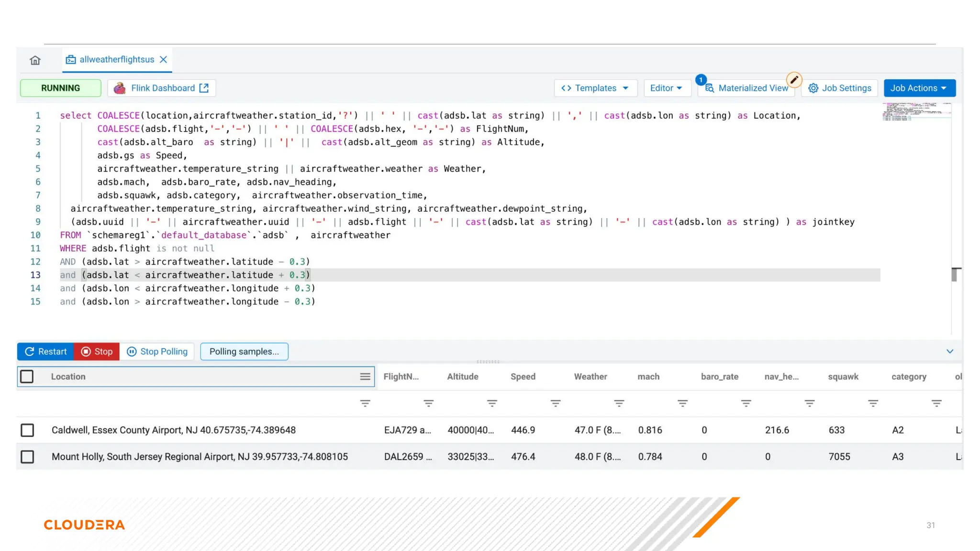Image resolution: width=980 pixels, height=551 pixels.
Task: Check the Mount Holly row checkbox
Action: point(27,457)
